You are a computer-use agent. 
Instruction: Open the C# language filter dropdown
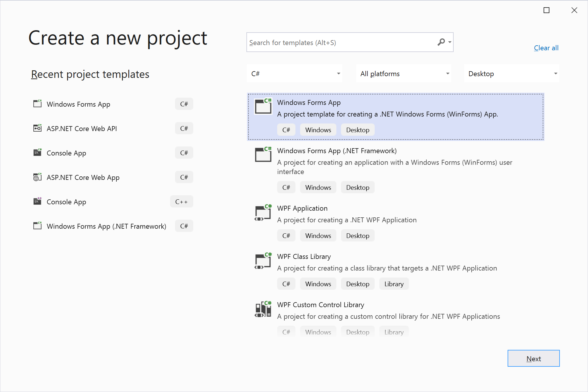coord(294,74)
